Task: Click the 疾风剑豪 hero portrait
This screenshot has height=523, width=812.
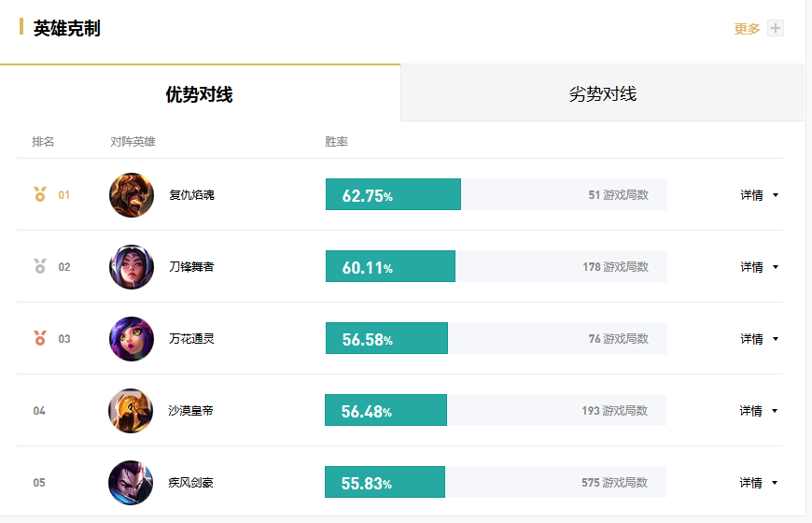Action: tap(131, 483)
